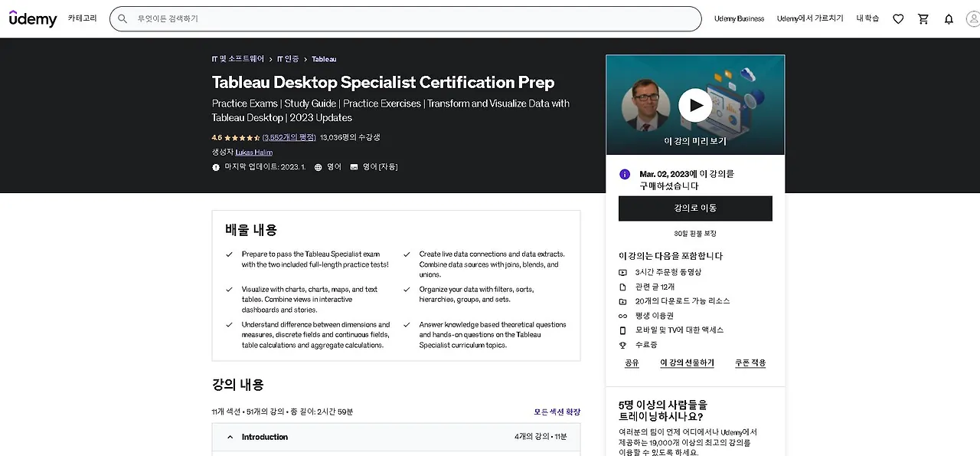Click the 5명 이상의 사람들을 트레이닝하시나요 heading
The image size is (980, 456).
click(x=663, y=411)
